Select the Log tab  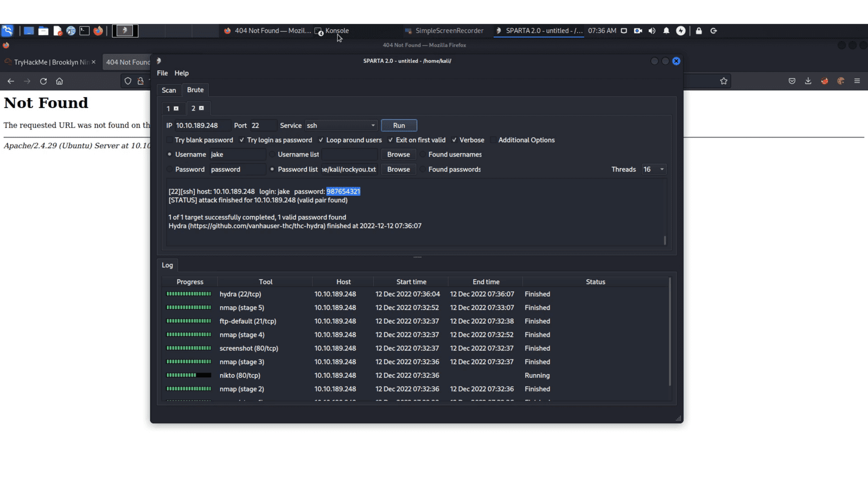167,265
